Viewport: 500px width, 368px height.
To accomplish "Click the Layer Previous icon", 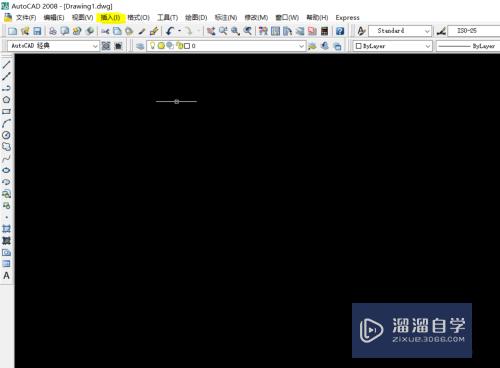I will click(325, 46).
